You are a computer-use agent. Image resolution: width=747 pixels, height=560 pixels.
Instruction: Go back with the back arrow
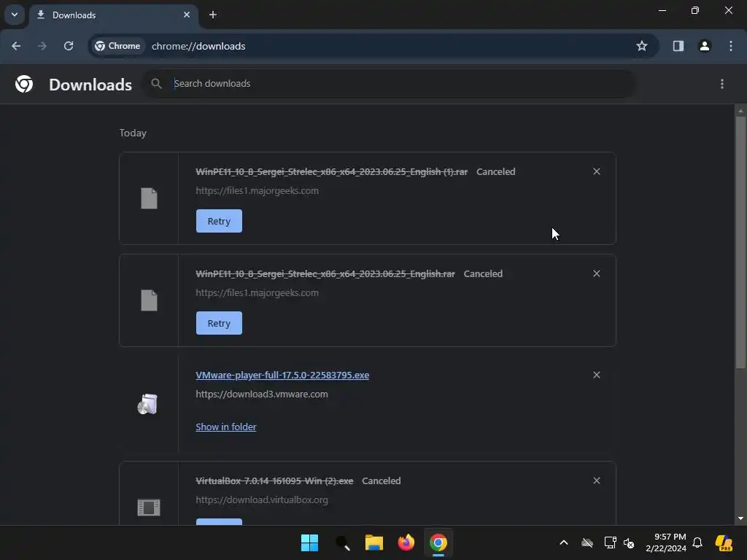[16, 46]
